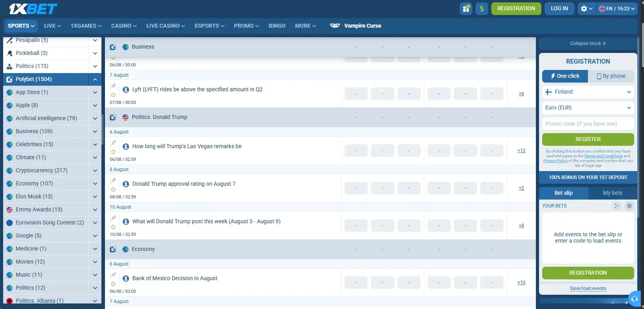
Task: Click the Medicine globe icon in sidebar
Action: click(9, 249)
